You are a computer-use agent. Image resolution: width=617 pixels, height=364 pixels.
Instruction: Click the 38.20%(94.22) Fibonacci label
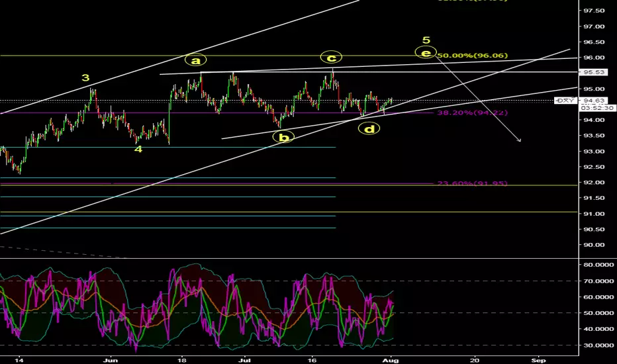(x=473, y=113)
